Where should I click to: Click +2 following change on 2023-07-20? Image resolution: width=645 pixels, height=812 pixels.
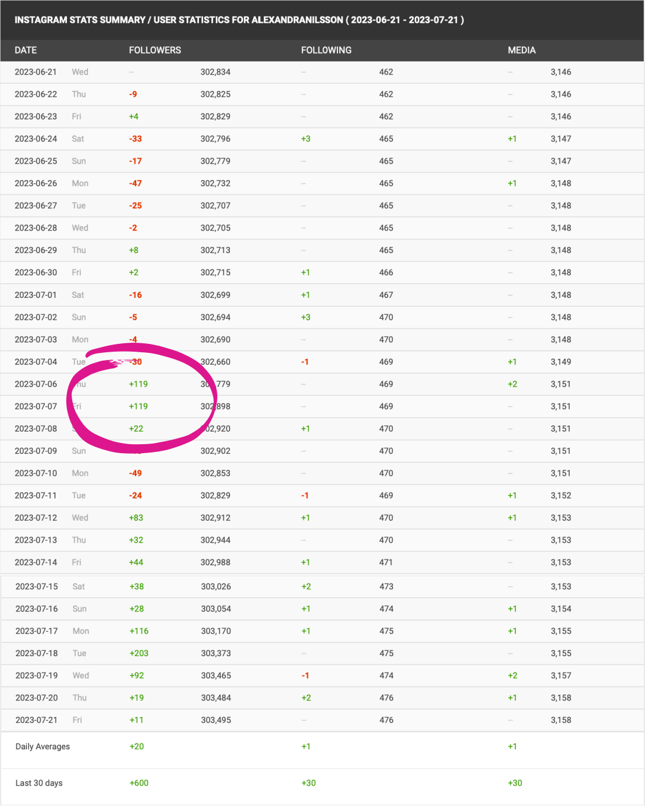click(x=306, y=698)
